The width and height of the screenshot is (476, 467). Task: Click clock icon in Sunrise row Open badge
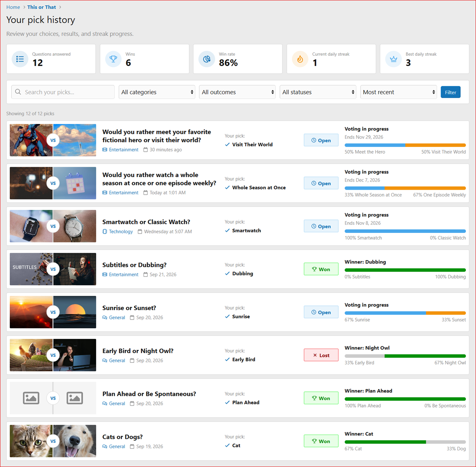314,312
